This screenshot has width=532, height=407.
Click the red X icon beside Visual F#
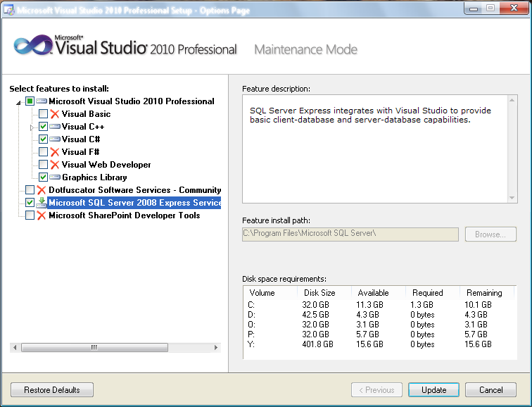(55, 152)
